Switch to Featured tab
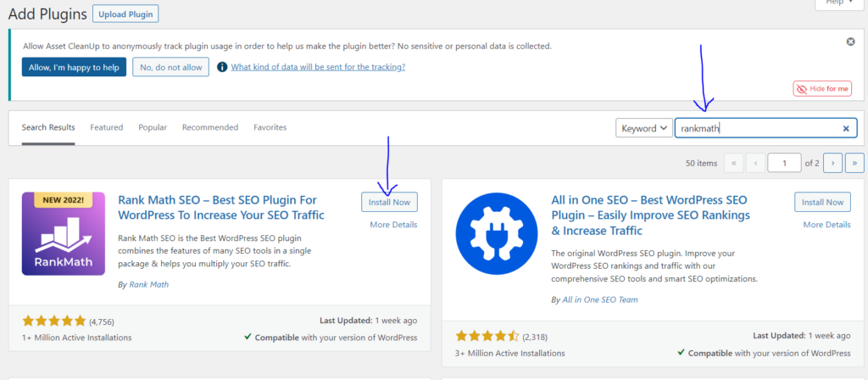Image resolution: width=868 pixels, height=380 pixels. pos(106,127)
